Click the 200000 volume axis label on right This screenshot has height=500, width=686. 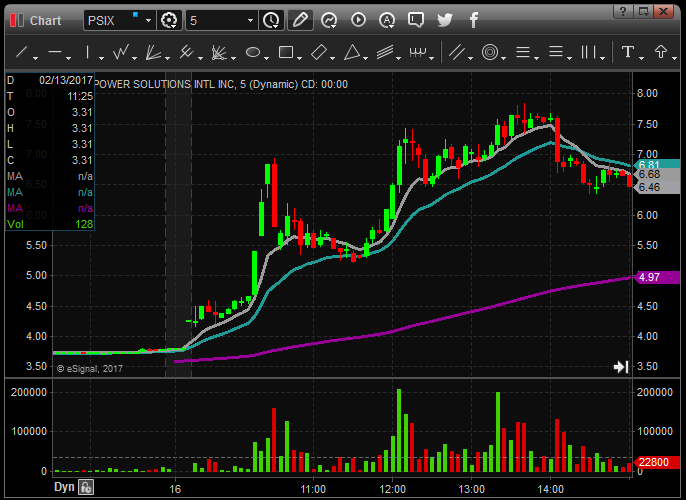pos(654,392)
